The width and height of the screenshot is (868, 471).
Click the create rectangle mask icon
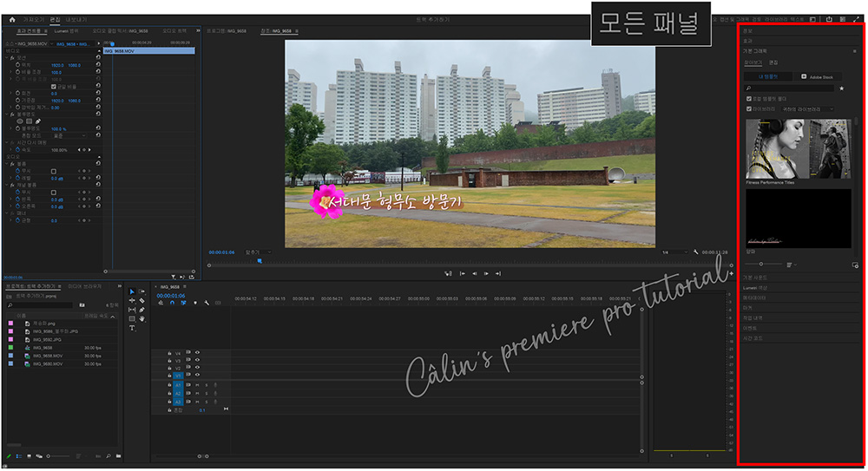point(30,121)
